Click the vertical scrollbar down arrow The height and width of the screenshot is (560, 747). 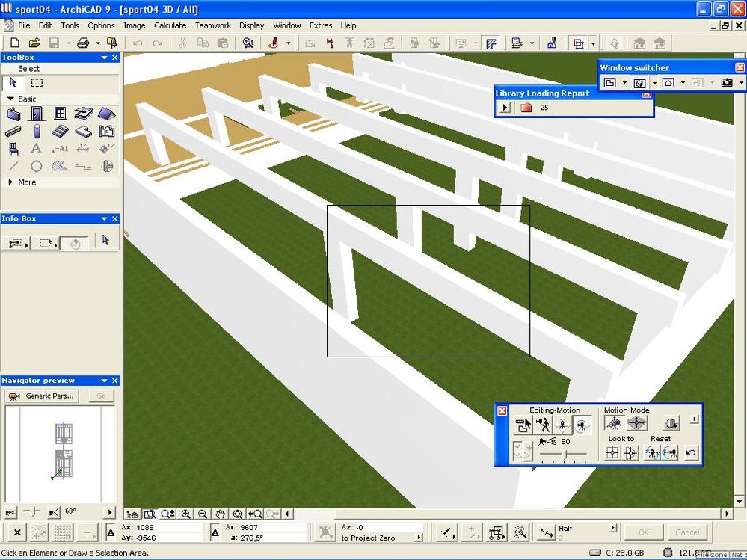point(740,501)
